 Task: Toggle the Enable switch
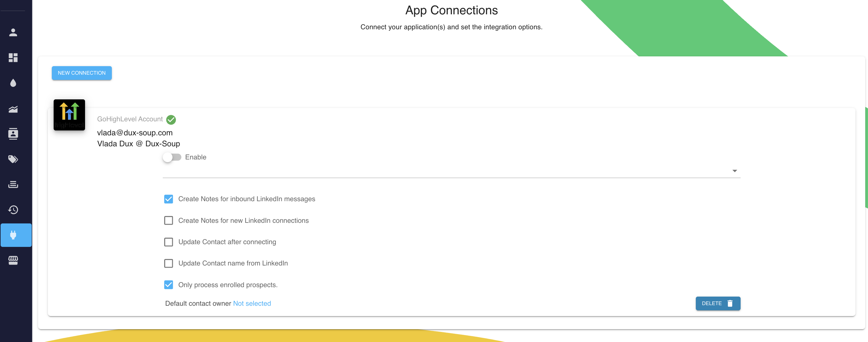[x=172, y=157]
